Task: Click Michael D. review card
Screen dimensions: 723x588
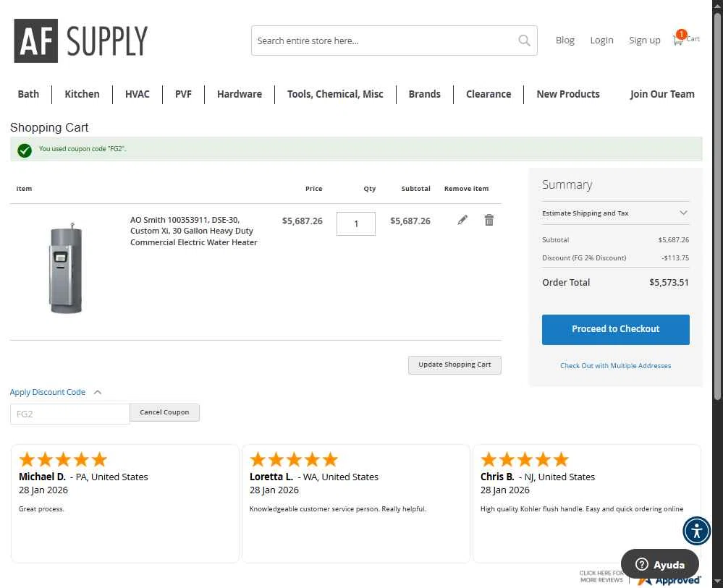Action: point(125,503)
